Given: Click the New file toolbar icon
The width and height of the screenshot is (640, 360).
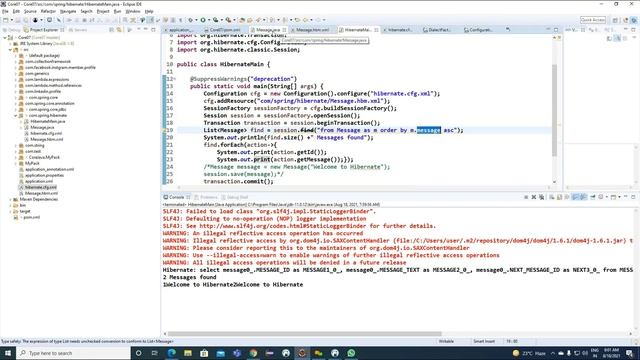Looking at the screenshot, I should click(x=6, y=20).
